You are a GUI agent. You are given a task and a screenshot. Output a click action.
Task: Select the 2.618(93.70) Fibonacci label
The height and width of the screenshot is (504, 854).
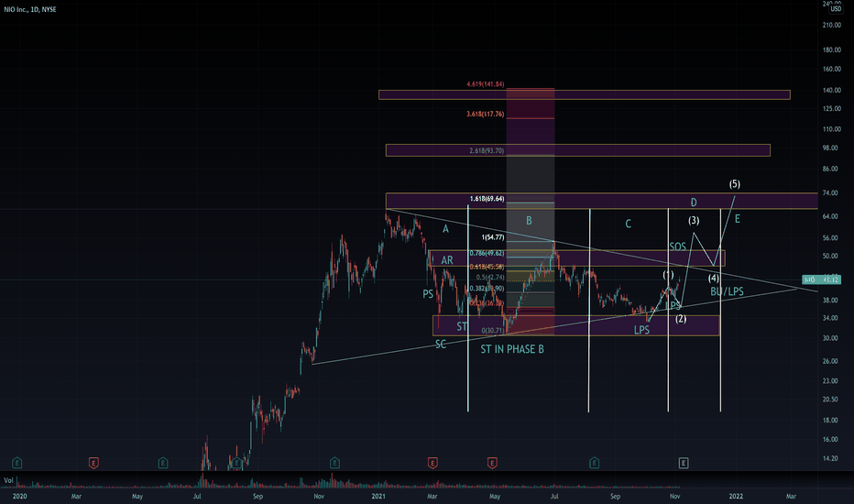point(487,150)
